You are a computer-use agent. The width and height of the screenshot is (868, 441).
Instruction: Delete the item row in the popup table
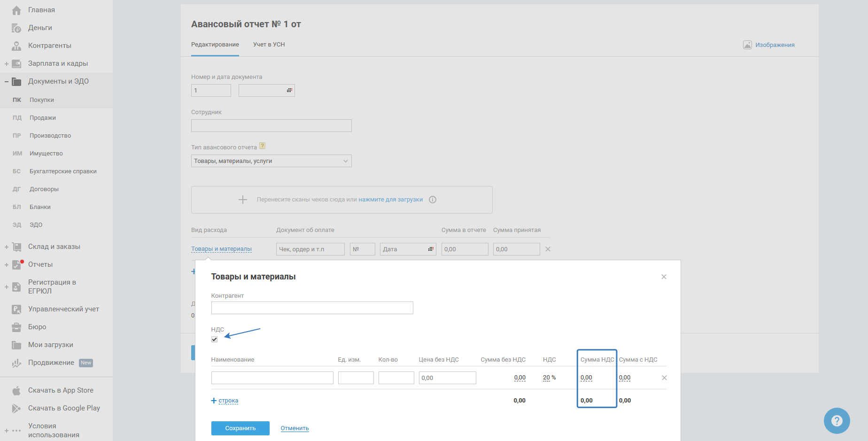(x=664, y=378)
